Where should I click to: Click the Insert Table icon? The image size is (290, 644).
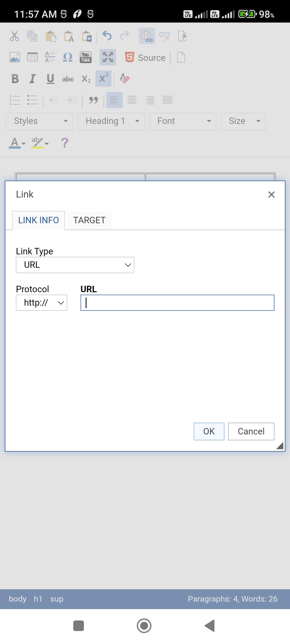32,57
